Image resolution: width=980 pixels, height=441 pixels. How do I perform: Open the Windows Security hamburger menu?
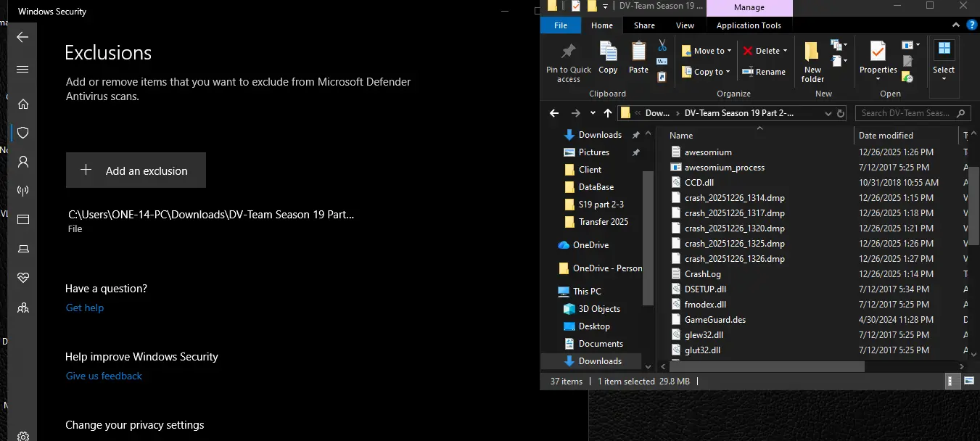pos(22,70)
